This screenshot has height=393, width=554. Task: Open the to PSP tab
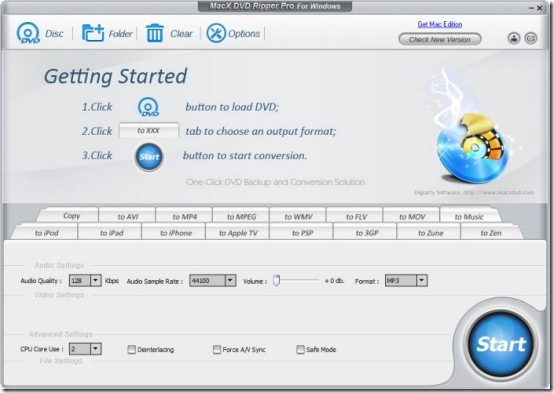coord(302,233)
